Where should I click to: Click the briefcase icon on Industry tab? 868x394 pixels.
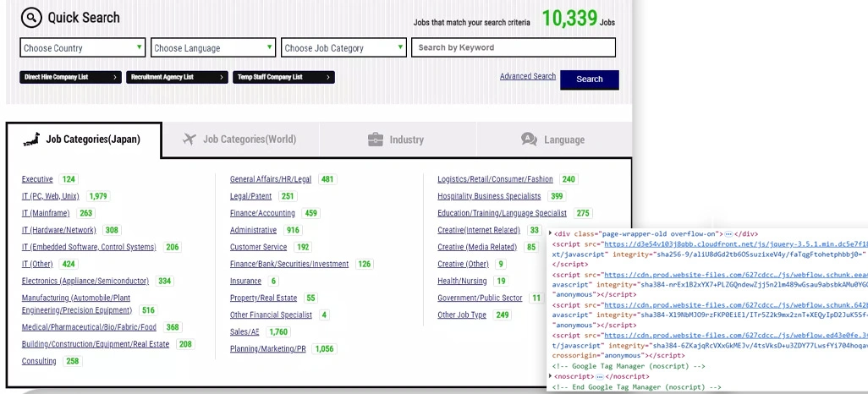point(376,140)
